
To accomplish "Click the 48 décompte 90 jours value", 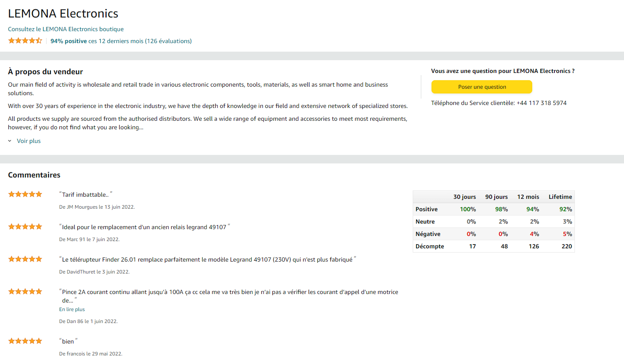I will 504,246.
